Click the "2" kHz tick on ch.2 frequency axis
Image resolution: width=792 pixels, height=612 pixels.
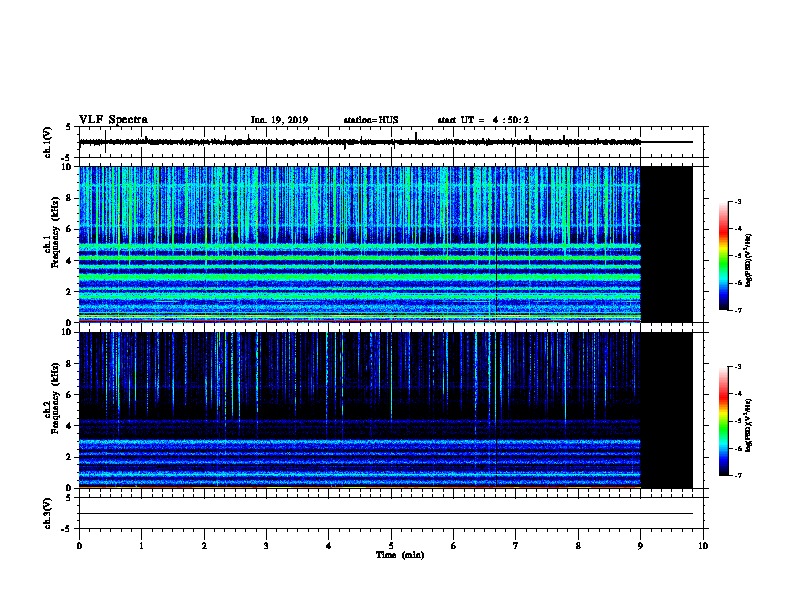pyautogui.click(x=68, y=457)
